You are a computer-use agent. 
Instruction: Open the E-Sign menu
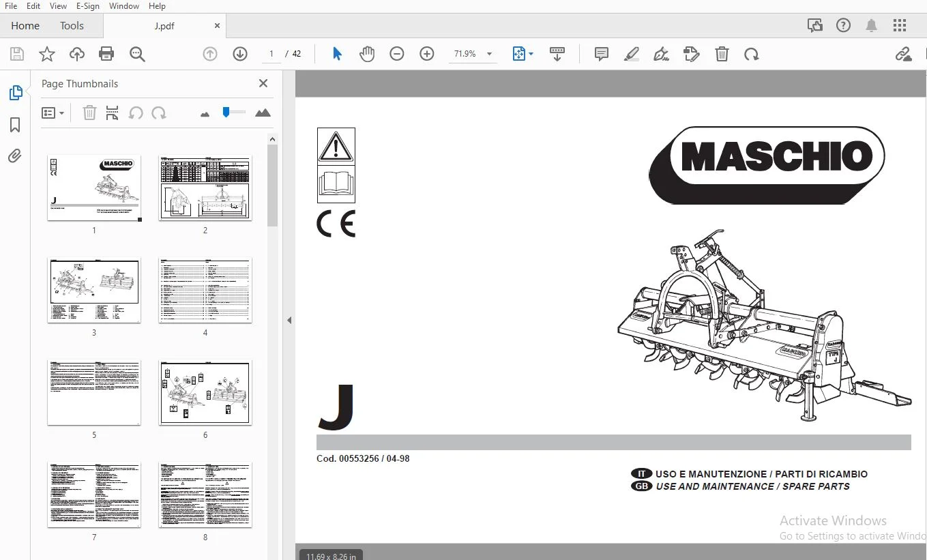88,6
